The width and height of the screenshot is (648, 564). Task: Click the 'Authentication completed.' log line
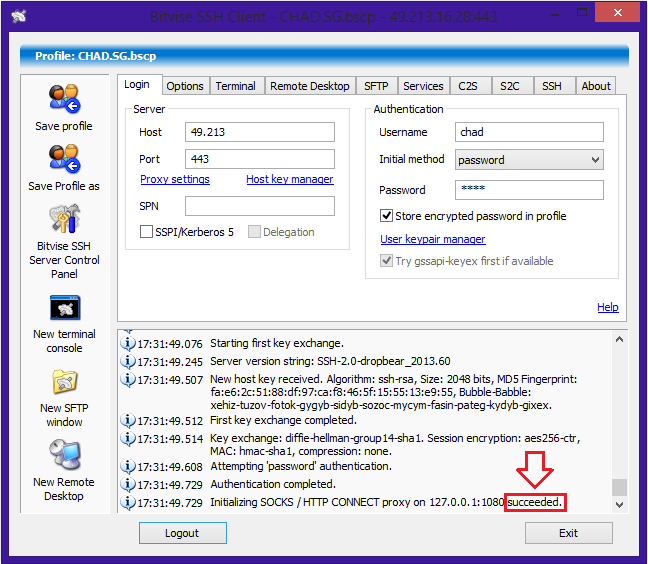(x=273, y=484)
